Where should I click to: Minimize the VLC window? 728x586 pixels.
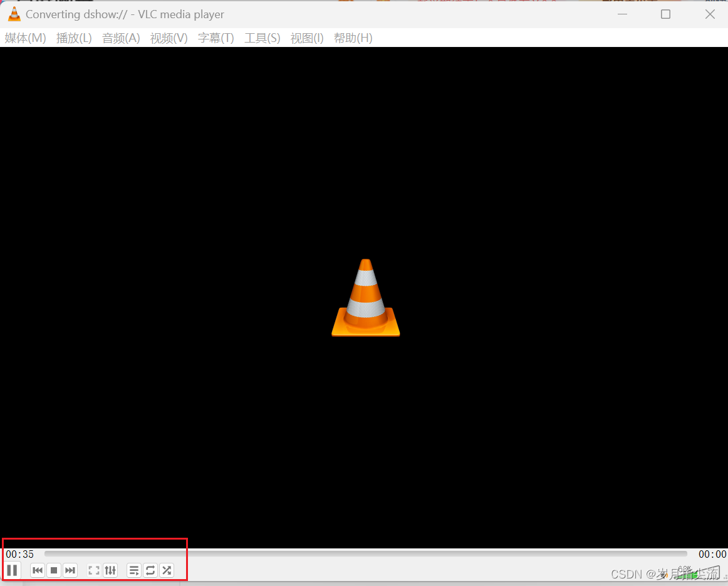622,14
